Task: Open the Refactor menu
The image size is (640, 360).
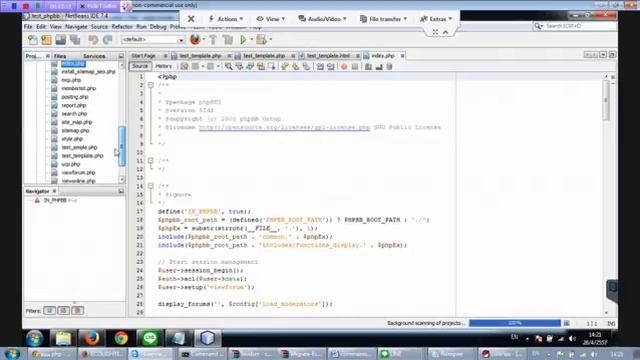Action: (x=122, y=27)
